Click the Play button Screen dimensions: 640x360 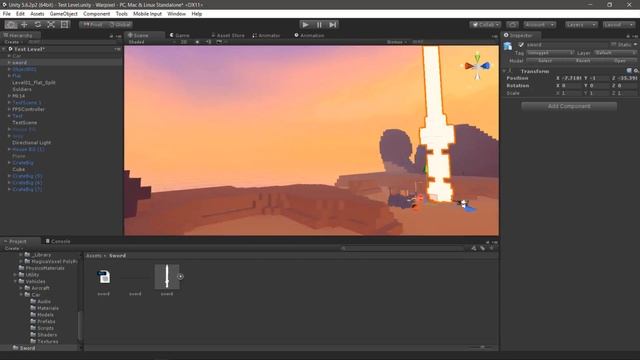pyautogui.click(x=305, y=24)
